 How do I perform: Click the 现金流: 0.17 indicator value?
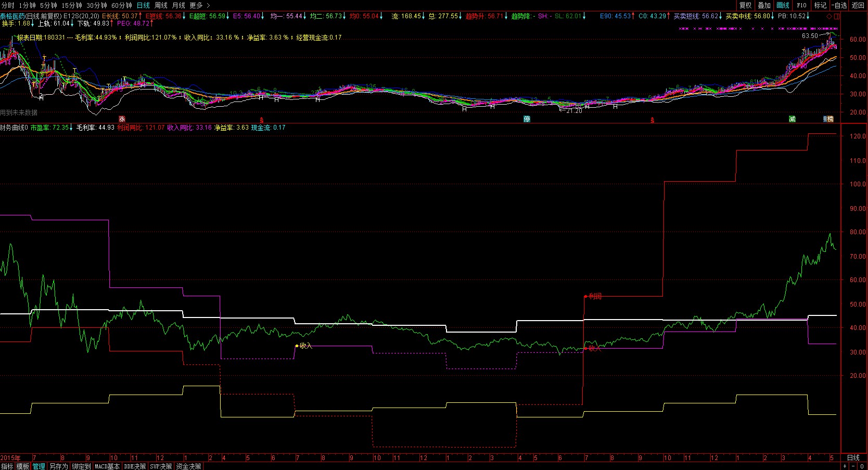pos(269,128)
